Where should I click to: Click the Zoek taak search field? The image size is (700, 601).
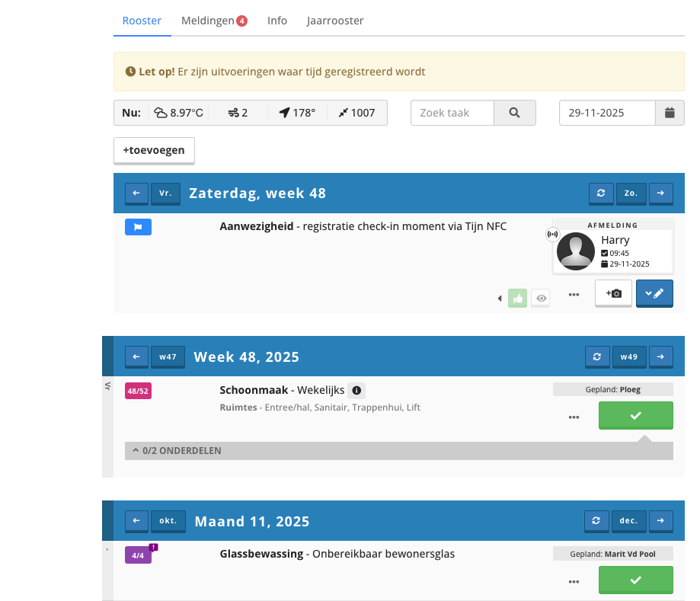pyautogui.click(x=452, y=113)
